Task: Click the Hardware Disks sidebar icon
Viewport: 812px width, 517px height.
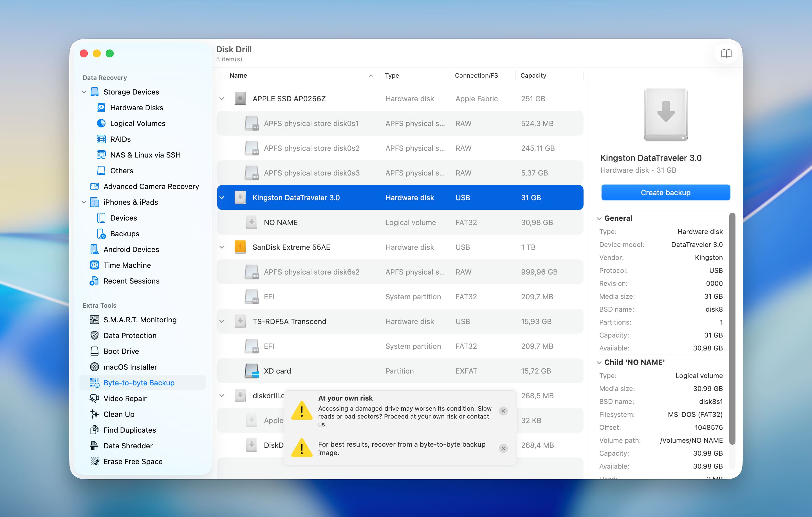Action: (101, 107)
